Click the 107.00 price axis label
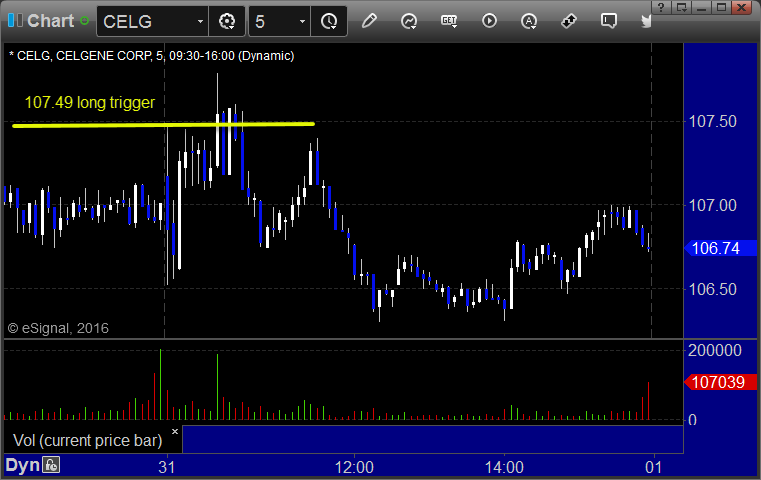Viewport: 761px width, 480px height. point(712,205)
